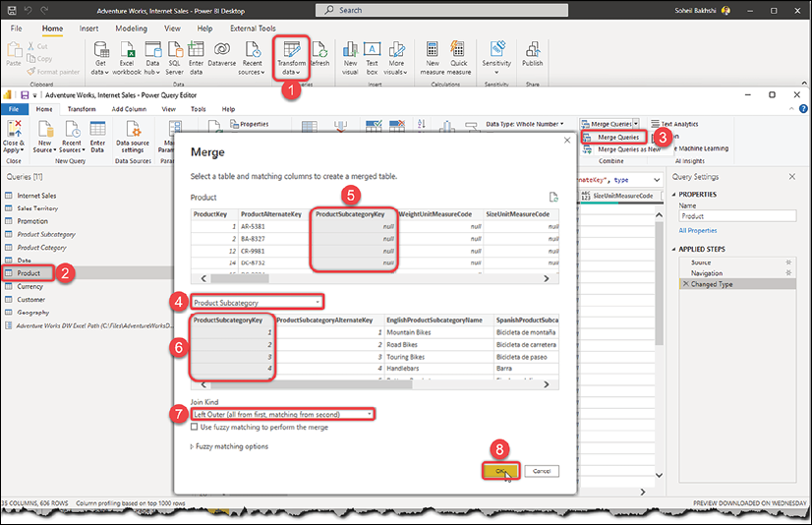This screenshot has width=812, height=525.
Task: Select the Currency query
Action: tap(29, 286)
